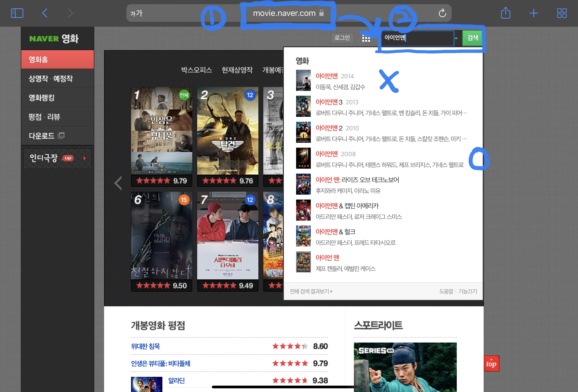This screenshot has height=392, width=578.
Task: Click the address bar movie.naver.com
Action: [288, 13]
